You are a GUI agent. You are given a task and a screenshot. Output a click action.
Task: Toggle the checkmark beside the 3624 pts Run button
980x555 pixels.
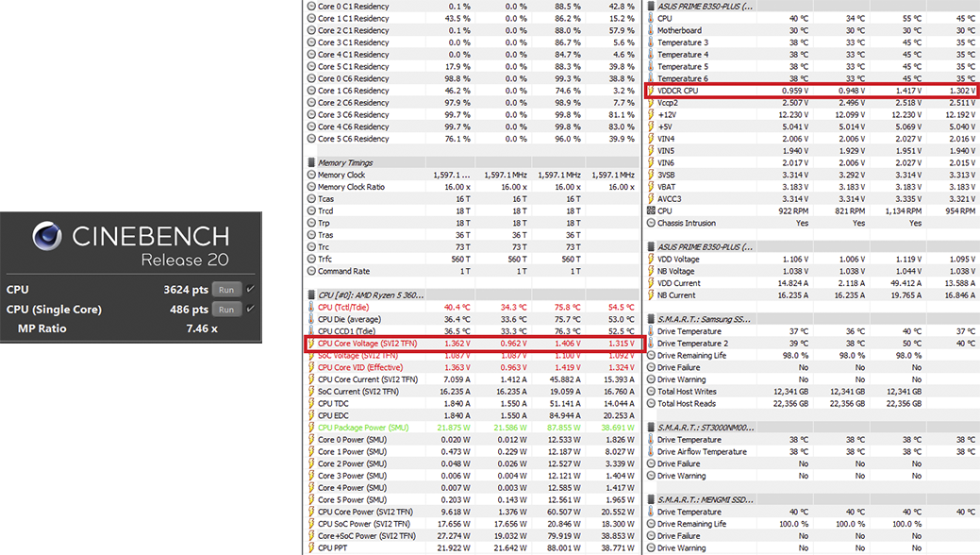(251, 289)
